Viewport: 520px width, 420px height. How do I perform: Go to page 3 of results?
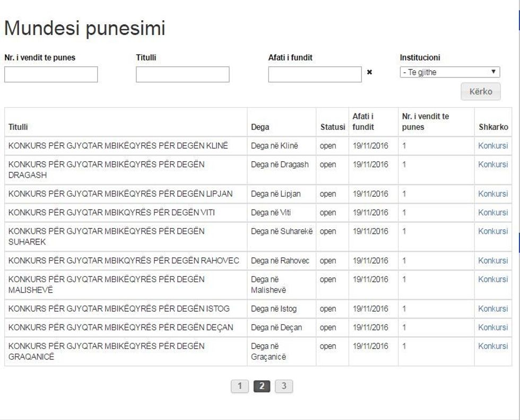point(284,386)
